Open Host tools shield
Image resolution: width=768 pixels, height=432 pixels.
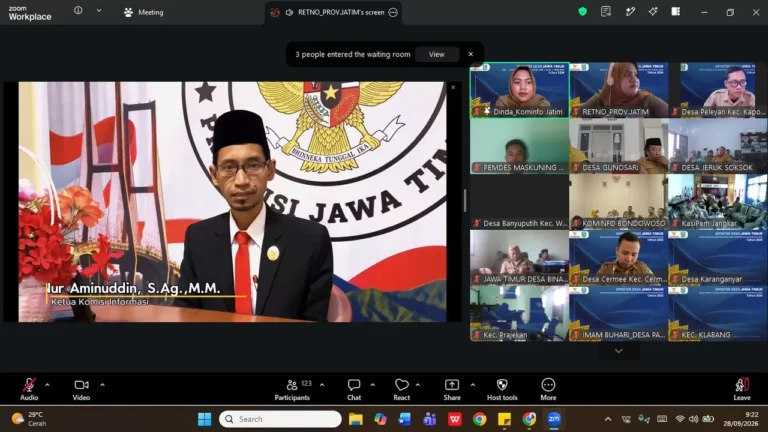[502, 389]
